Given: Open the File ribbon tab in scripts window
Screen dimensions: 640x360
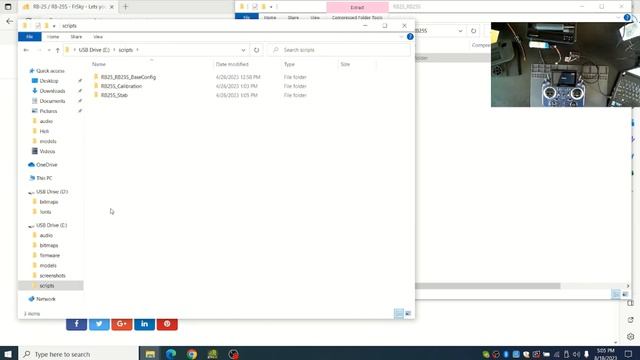Looking at the screenshot, I should [x=29, y=37].
